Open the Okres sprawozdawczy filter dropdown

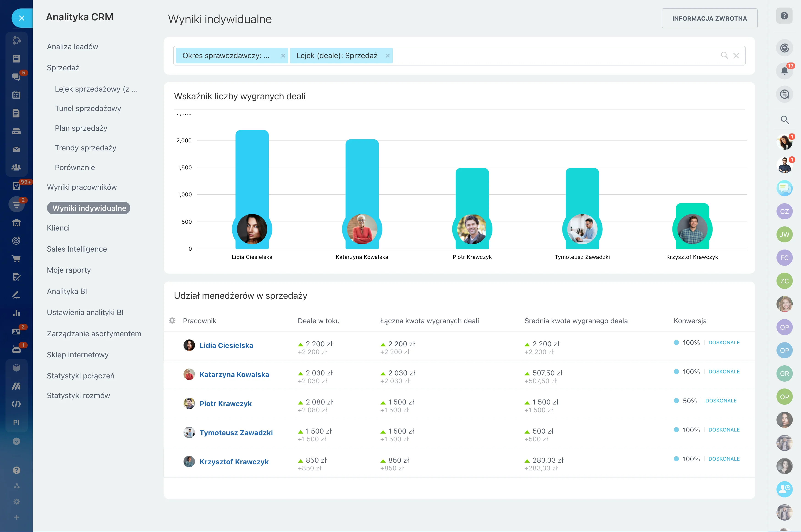[x=226, y=56]
